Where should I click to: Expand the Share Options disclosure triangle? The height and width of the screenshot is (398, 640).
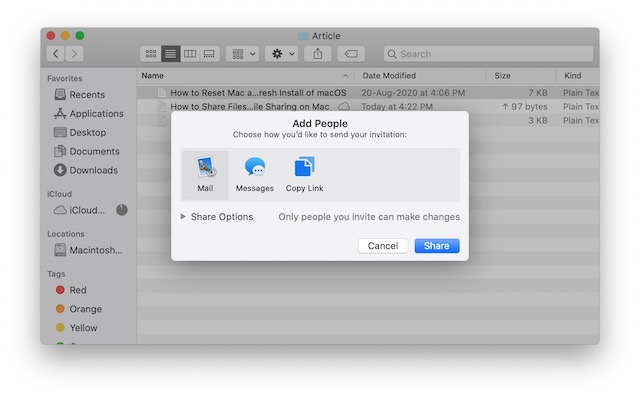(x=183, y=216)
